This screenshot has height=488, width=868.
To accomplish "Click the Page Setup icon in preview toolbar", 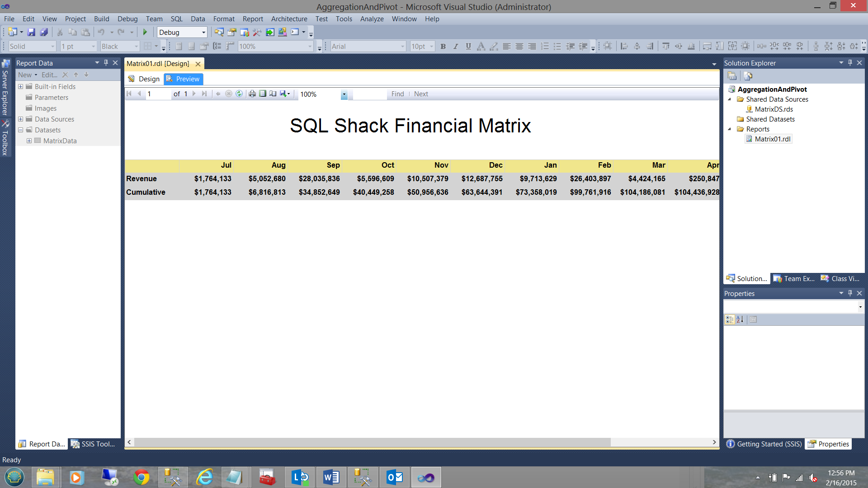I will click(273, 94).
